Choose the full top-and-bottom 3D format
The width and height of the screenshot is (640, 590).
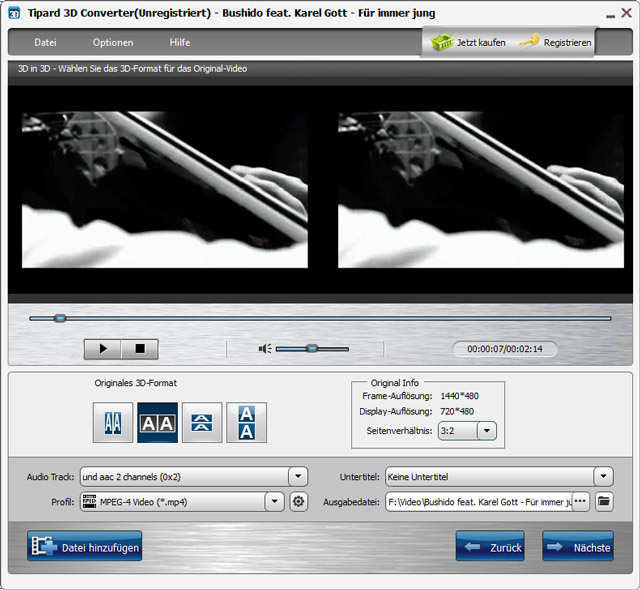247,423
